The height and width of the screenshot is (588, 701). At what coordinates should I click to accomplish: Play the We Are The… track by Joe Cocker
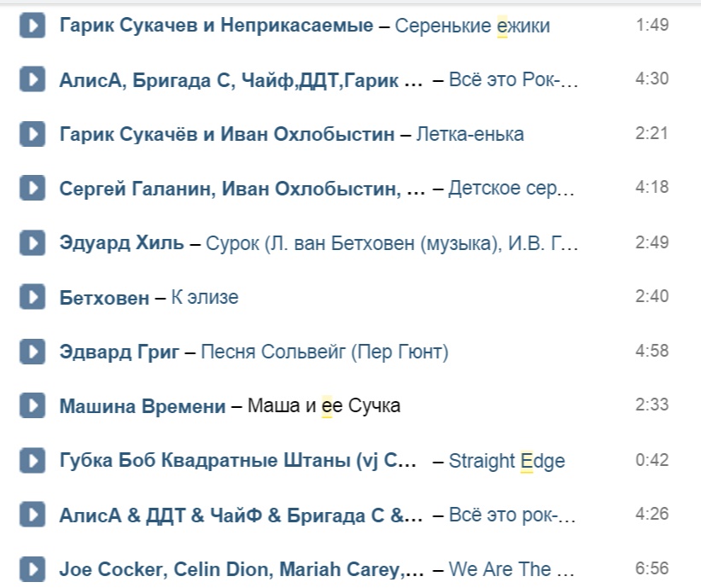32,570
